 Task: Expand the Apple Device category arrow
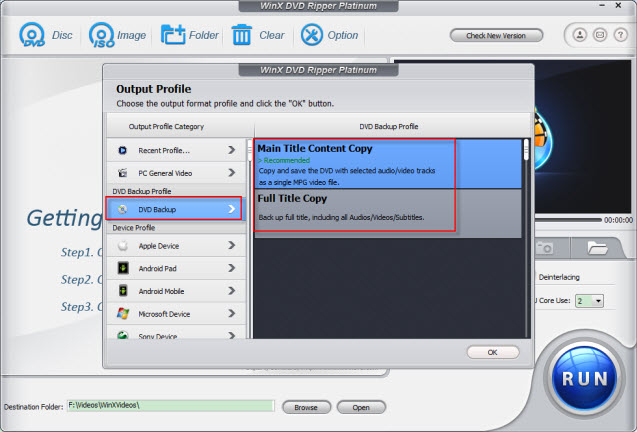(232, 245)
